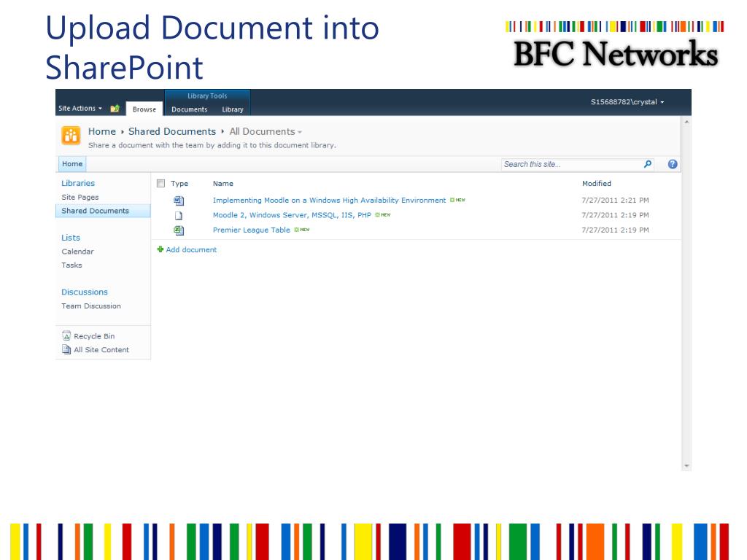The width and height of the screenshot is (747, 560).
Task: Open Team Discussion in sidebar
Action: point(91,306)
